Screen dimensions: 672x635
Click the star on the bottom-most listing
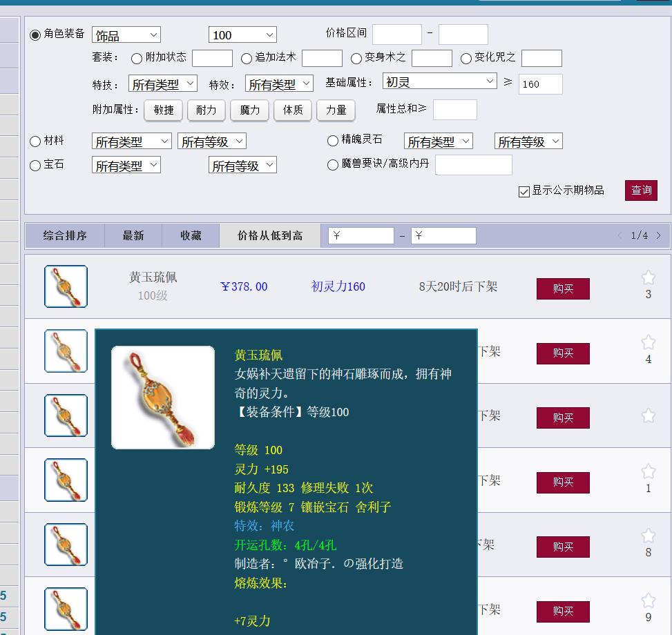click(648, 601)
